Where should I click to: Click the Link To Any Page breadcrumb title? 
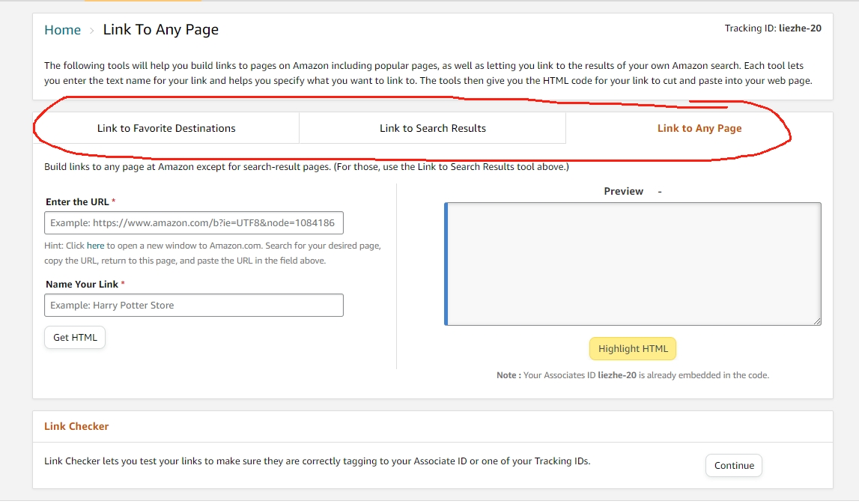[160, 30]
